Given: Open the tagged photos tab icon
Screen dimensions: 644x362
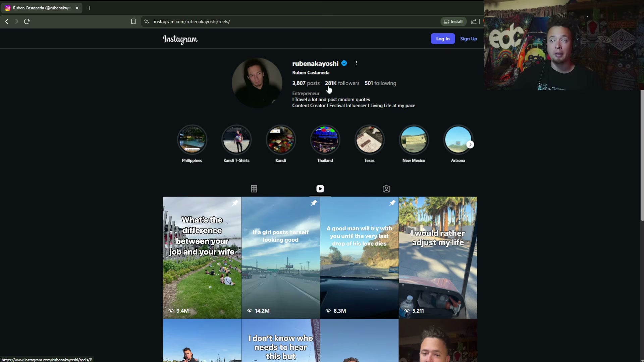Looking at the screenshot, I should point(386,189).
